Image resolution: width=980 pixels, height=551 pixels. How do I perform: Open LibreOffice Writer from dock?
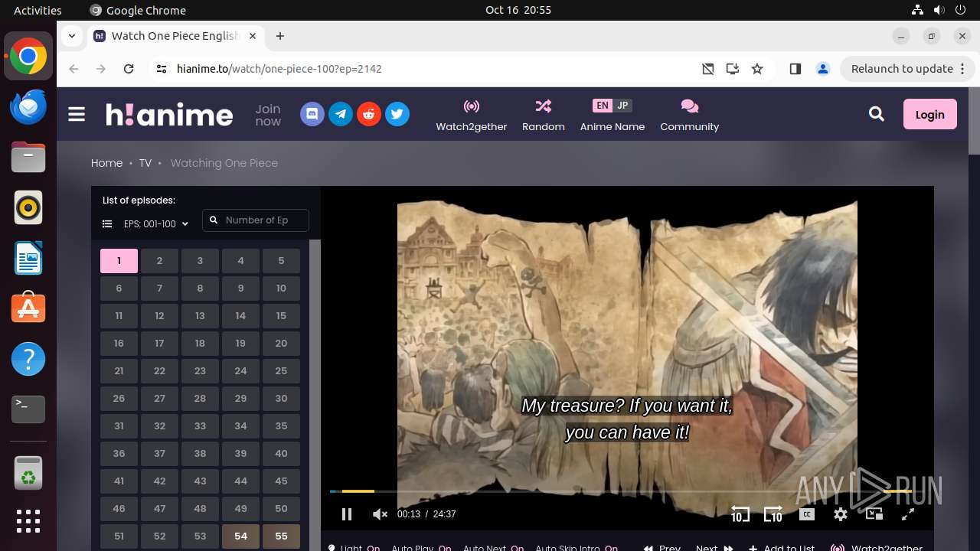pos(28,258)
